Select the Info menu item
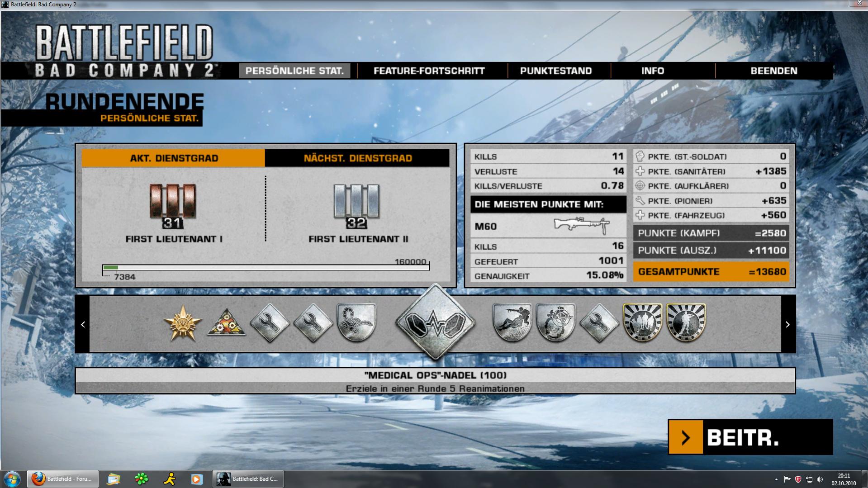This screenshot has width=868, height=488. click(x=653, y=71)
